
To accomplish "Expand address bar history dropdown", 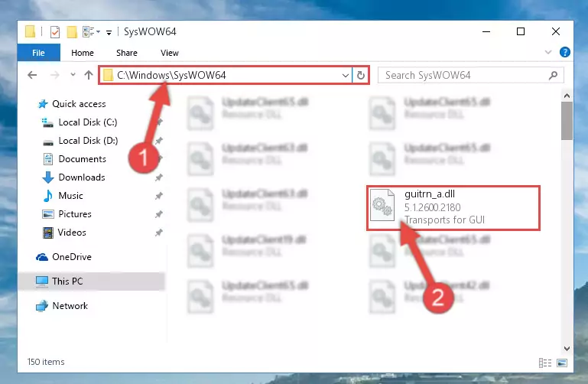I will pyautogui.click(x=346, y=76).
